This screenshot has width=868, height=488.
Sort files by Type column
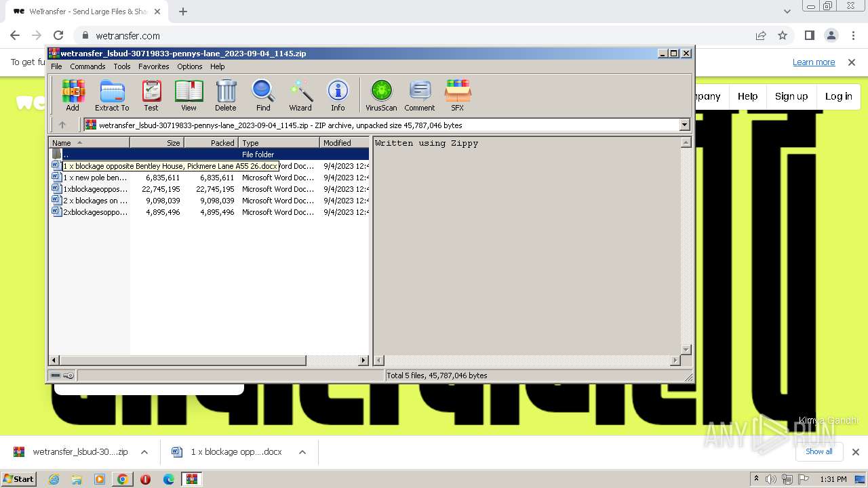(279, 143)
